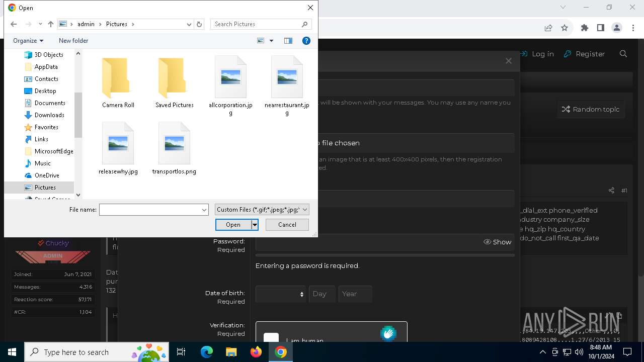
Task: Select Desktop in navigation pane
Action: tap(45, 91)
